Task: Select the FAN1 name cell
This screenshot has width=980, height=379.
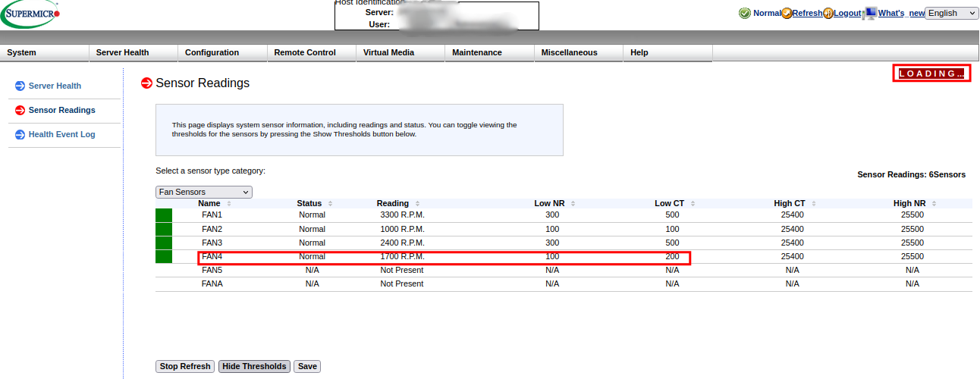Action: tap(212, 215)
